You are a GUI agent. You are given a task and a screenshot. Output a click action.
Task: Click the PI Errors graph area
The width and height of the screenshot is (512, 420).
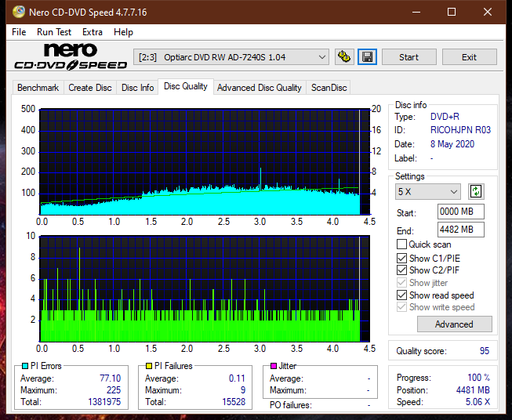point(205,162)
